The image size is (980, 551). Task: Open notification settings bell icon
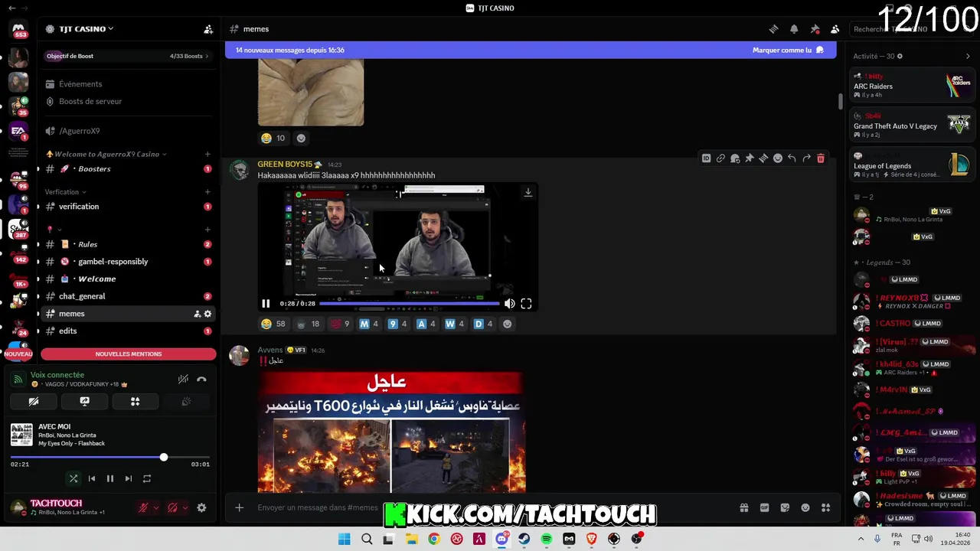[x=794, y=29]
